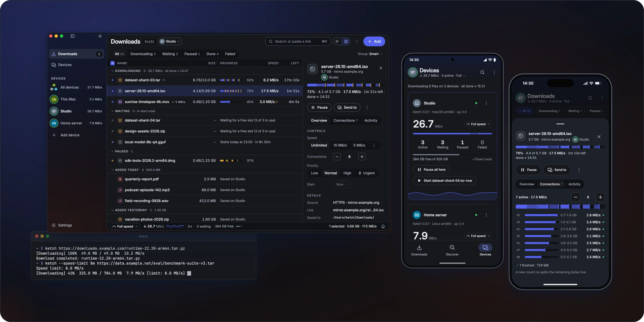Set priority to High
Viewport: 644px width, 322px height.
347,173
